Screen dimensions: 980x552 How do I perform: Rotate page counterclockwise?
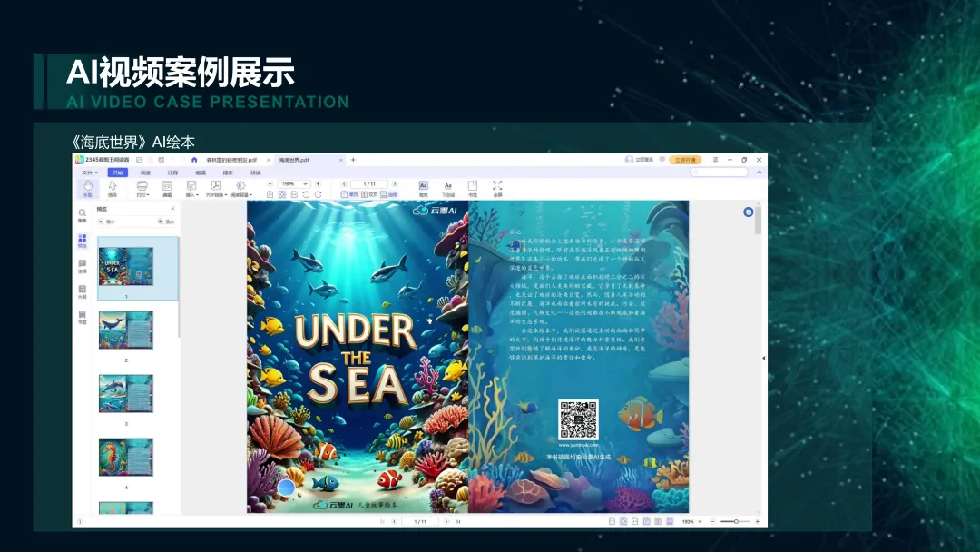tap(306, 194)
